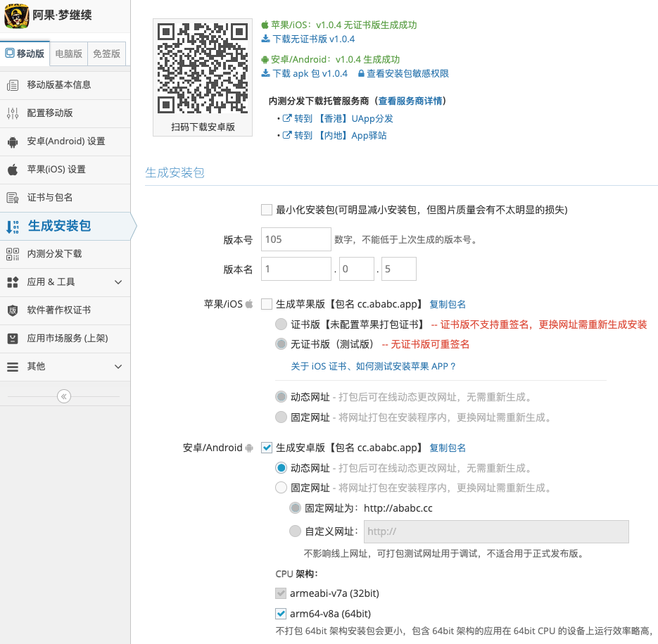This screenshot has height=644, width=658.
Task: Uncheck the arm64-v8a (64bit) checkbox
Action: click(x=281, y=613)
